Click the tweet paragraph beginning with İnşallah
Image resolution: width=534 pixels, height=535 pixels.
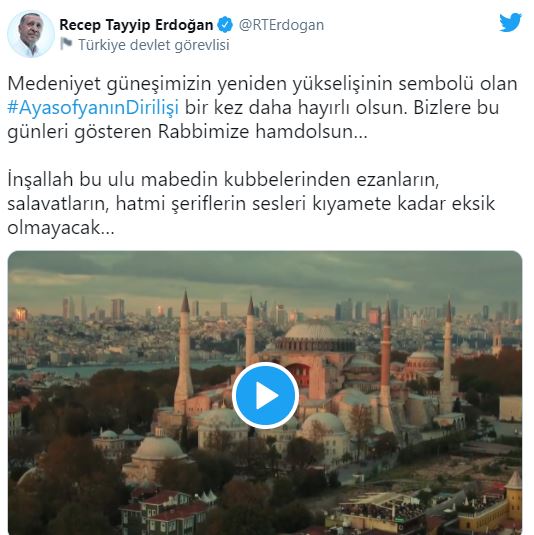point(251,203)
